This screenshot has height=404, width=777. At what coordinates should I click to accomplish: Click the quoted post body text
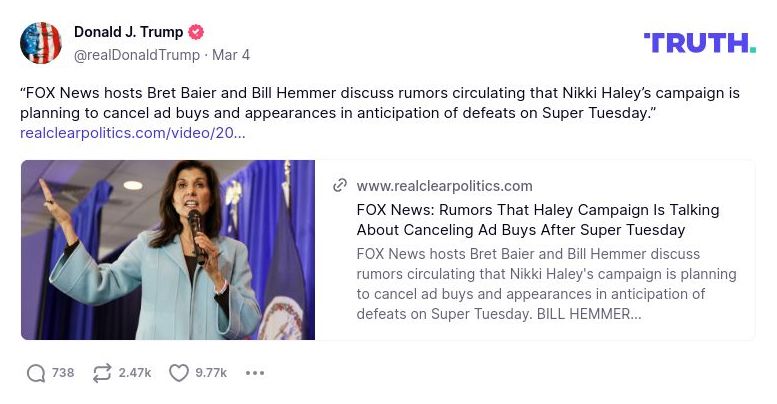(x=380, y=103)
